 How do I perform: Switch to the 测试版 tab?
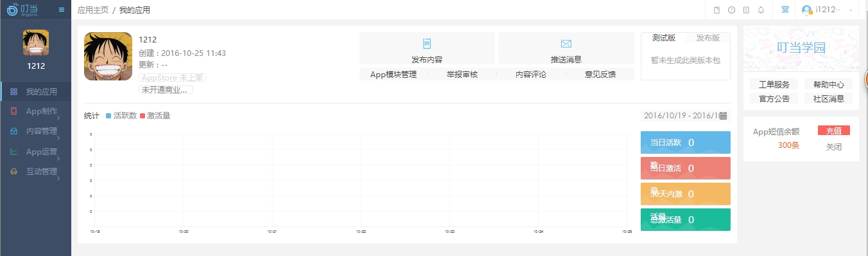tap(663, 38)
